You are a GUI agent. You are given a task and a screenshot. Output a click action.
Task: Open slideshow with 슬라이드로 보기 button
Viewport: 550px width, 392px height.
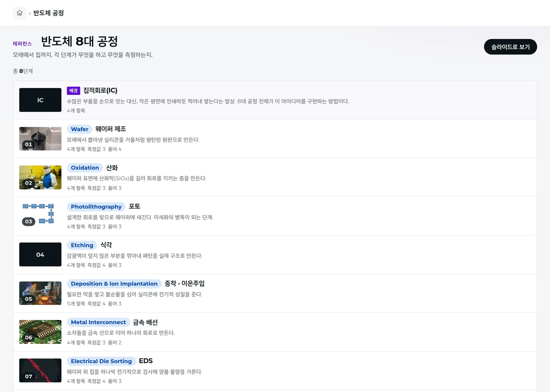point(510,47)
